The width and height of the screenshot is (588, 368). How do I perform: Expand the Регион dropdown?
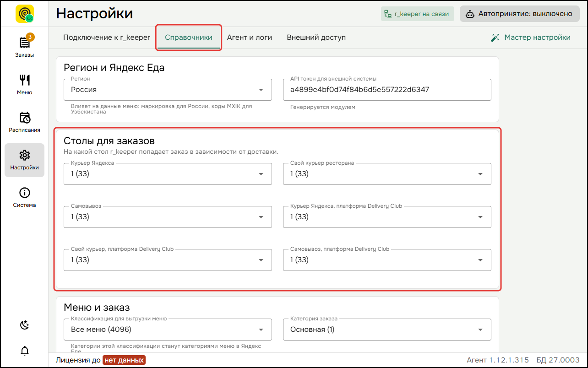click(168, 90)
